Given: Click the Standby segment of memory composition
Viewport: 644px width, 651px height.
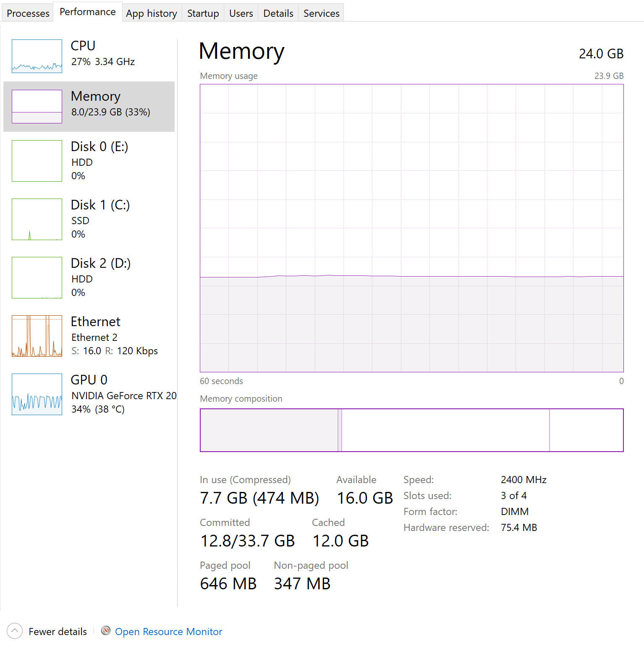Looking at the screenshot, I should [x=445, y=430].
